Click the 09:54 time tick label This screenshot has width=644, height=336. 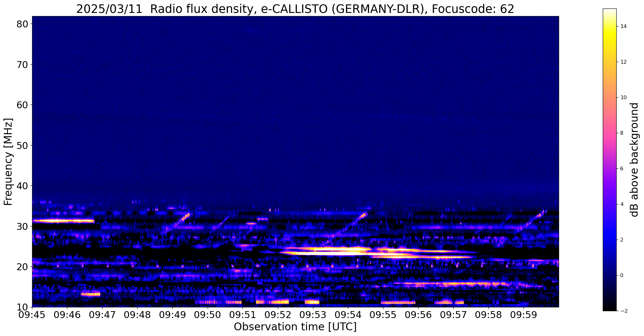point(348,315)
